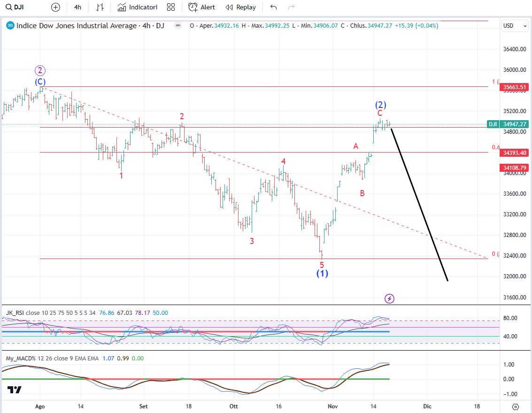Click RSI value 76.86 in legend
The height and width of the screenshot is (413, 532).
pyautogui.click(x=107, y=313)
